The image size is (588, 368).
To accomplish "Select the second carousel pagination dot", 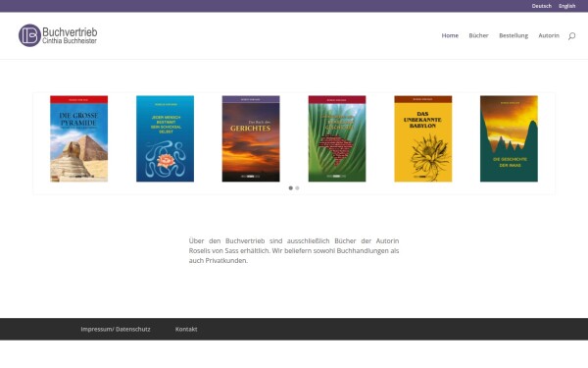I will click(297, 188).
